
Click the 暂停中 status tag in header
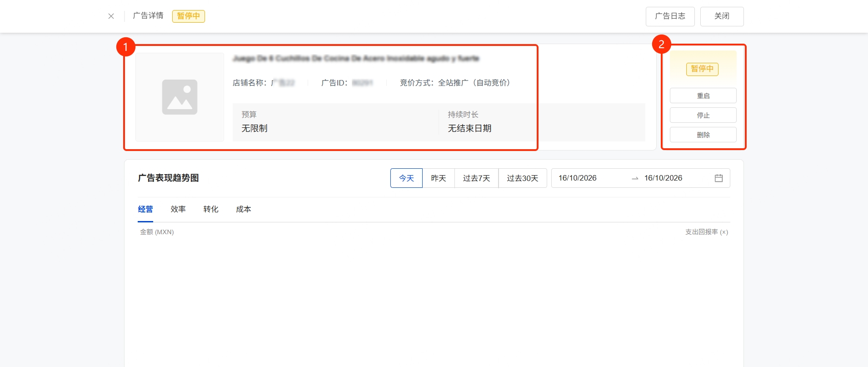pyautogui.click(x=189, y=16)
